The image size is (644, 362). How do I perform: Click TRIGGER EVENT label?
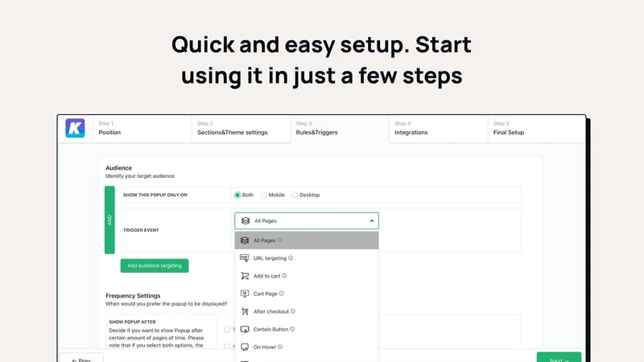[x=141, y=230]
